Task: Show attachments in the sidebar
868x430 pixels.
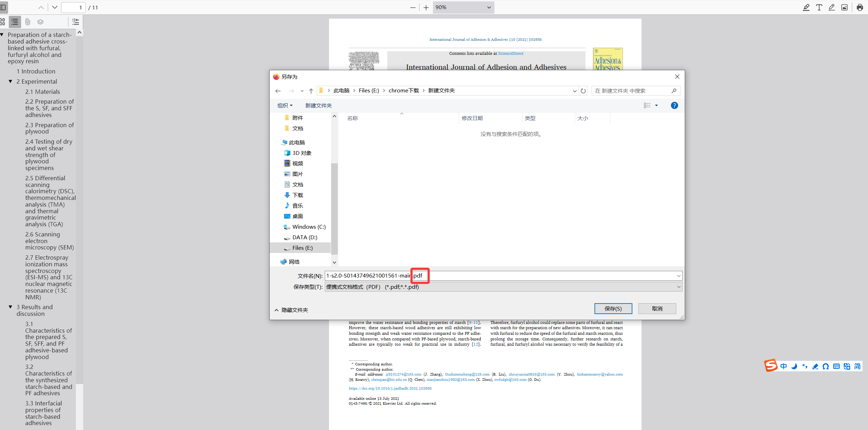Action: coord(28,22)
